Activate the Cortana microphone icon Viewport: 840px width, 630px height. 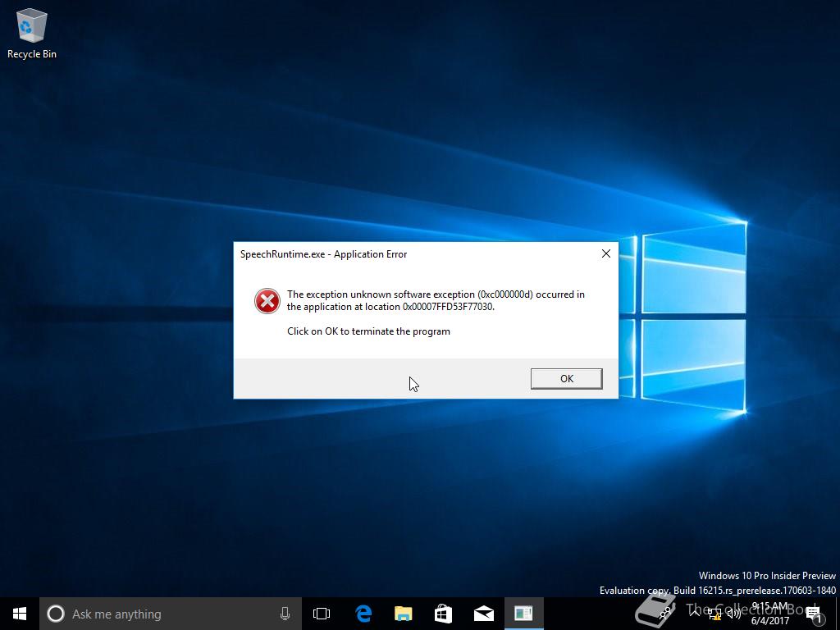click(x=285, y=614)
